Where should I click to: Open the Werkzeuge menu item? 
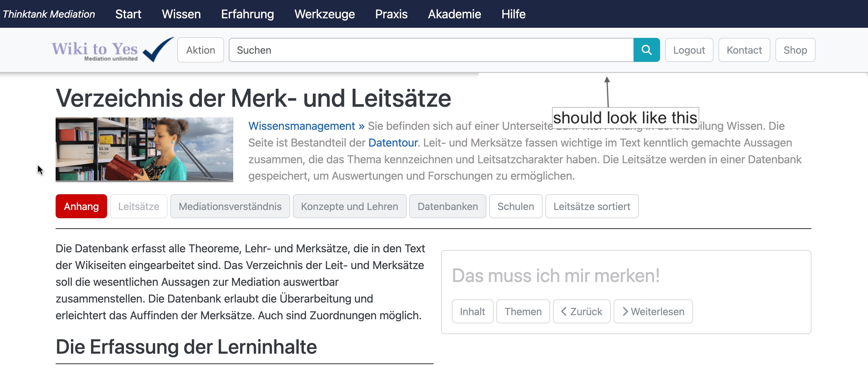pos(324,14)
